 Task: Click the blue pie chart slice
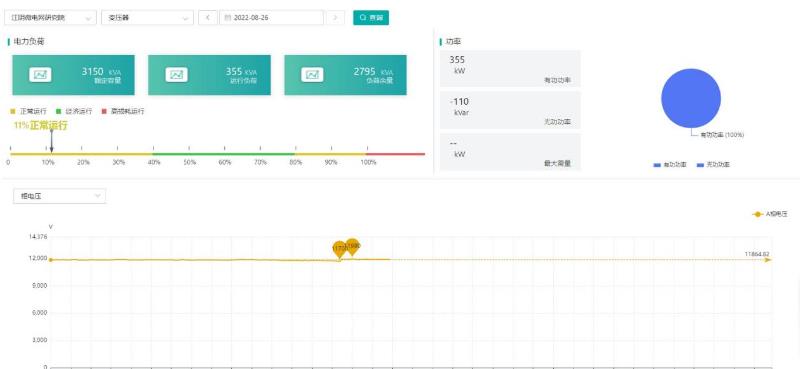(x=691, y=98)
